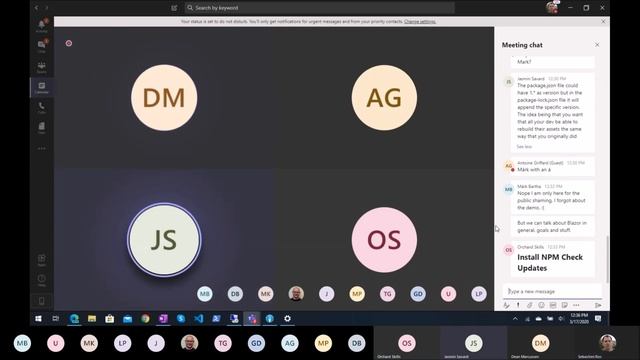Click the recording indicator icon
The width and height of the screenshot is (640, 360).
(69, 43)
